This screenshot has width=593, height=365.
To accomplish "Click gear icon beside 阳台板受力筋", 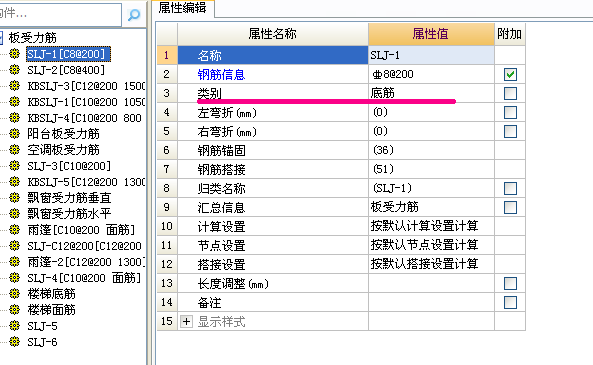I will click(x=14, y=134).
